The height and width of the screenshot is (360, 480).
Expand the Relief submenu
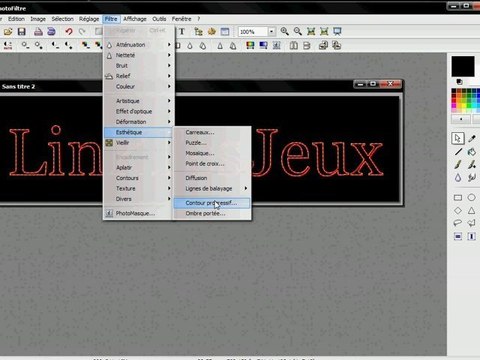pos(139,76)
